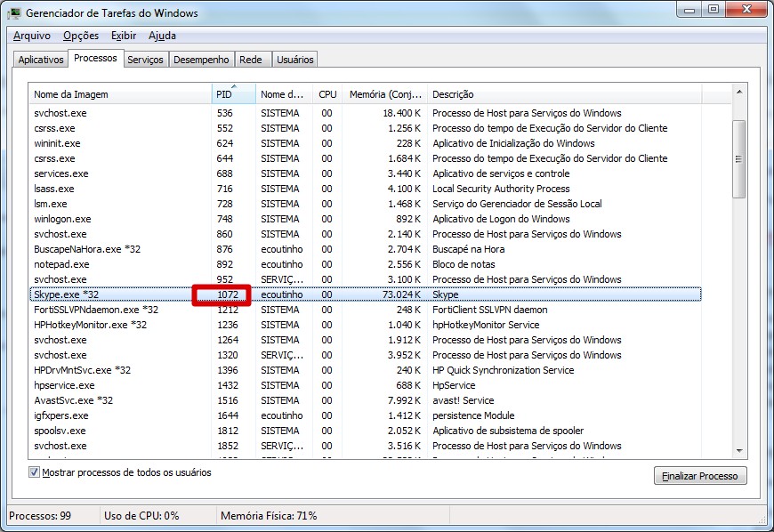Screen dimensions: 774x532
Task: Sort by Nome da Imagem column header
Action: point(120,93)
